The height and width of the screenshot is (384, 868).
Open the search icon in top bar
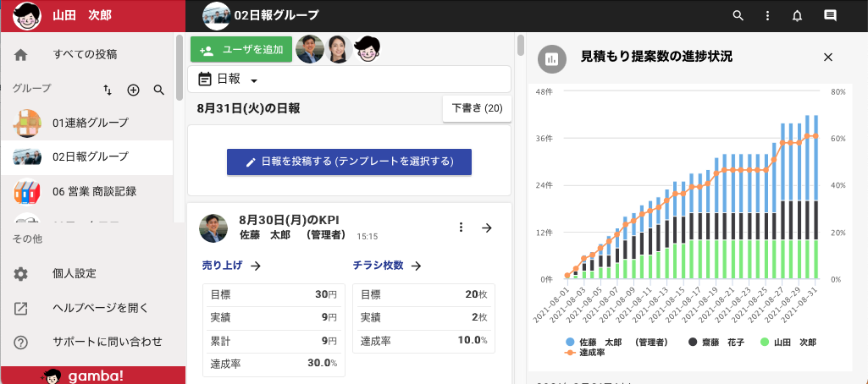738,15
